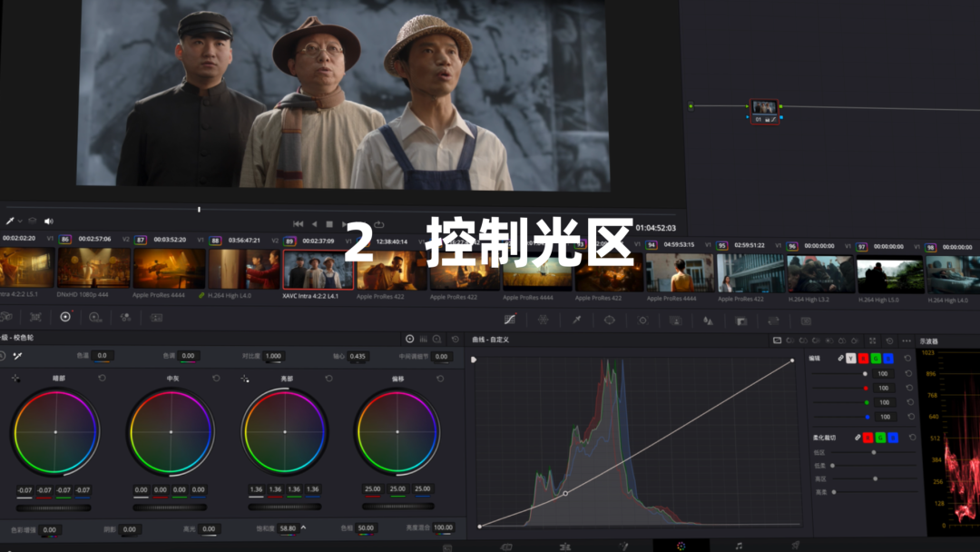Toggle the red channel in curve editing

863,359
